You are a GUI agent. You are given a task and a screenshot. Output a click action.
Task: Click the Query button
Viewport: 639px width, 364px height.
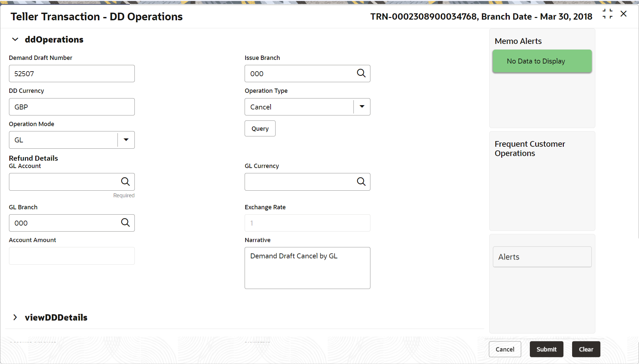[x=260, y=128]
